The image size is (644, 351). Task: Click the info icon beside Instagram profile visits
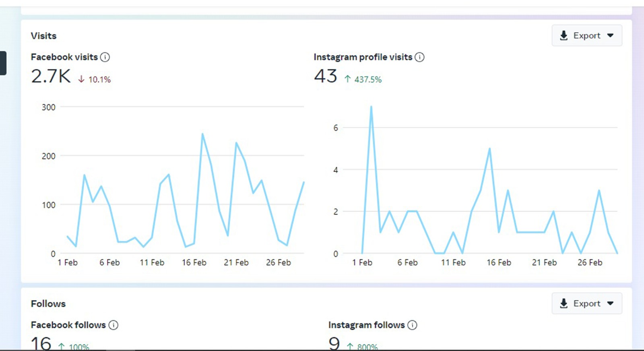(419, 57)
